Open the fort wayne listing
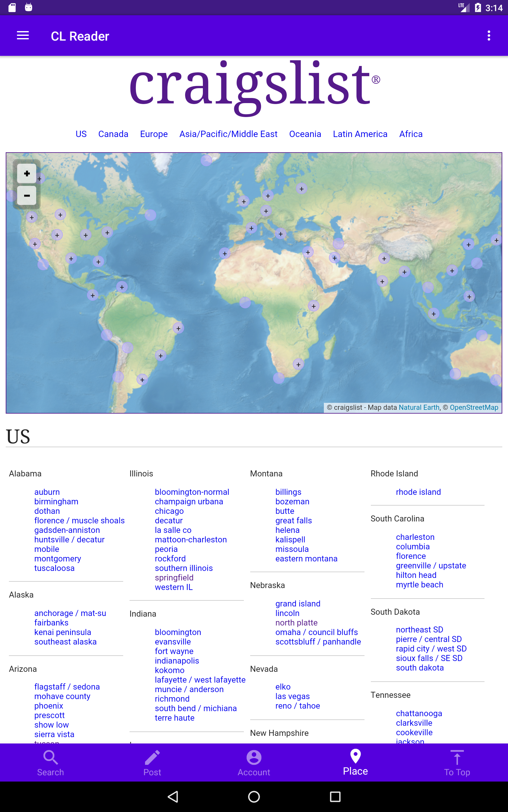508x812 pixels. click(x=174, y=651)
